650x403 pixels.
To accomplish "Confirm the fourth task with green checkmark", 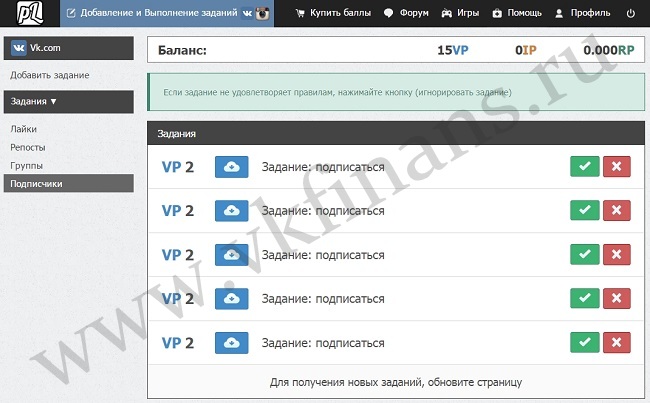I will 585,298.
